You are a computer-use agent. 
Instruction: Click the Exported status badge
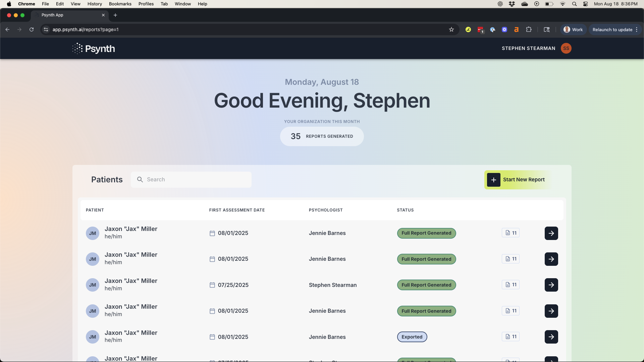[x=412, y=337]
